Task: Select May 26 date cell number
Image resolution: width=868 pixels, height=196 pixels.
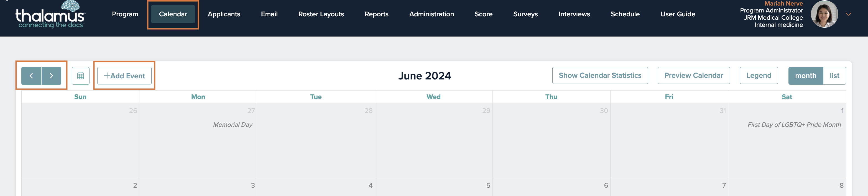Action: coord(133,110)
